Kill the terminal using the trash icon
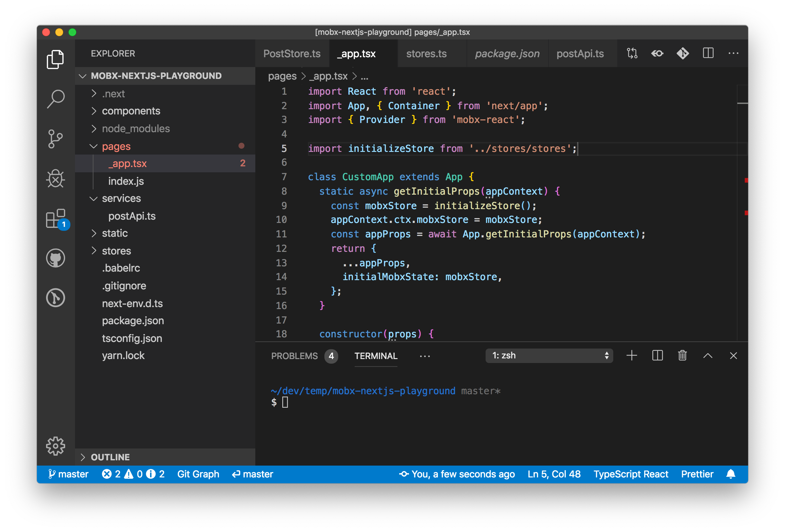This screenshot has height=532, width=785. point(682,355)
